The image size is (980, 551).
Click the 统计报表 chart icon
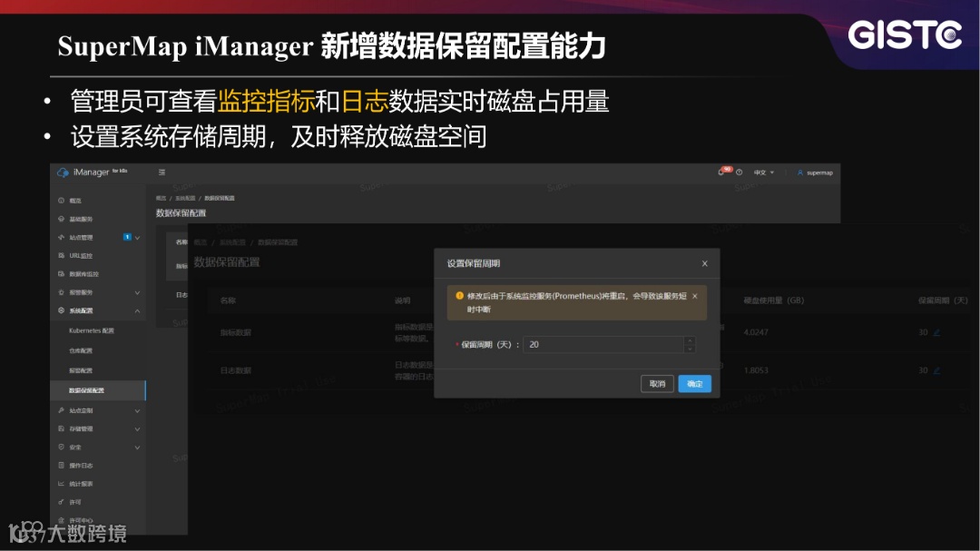point(62,484)
